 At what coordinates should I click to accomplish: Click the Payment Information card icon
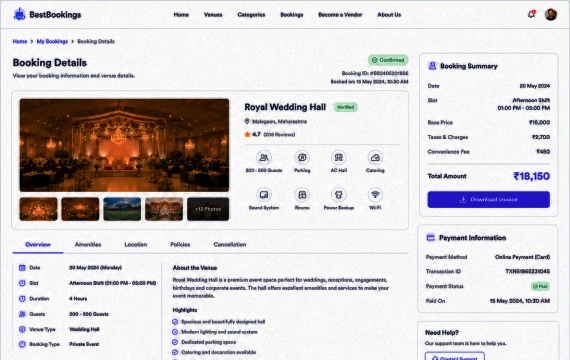[430, 237]
